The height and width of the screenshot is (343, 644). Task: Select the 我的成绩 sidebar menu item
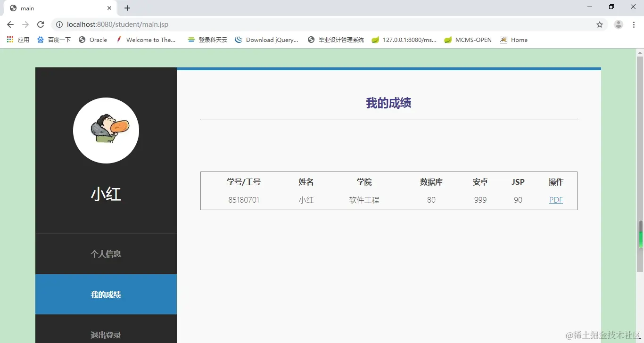[x=106, y=294]
